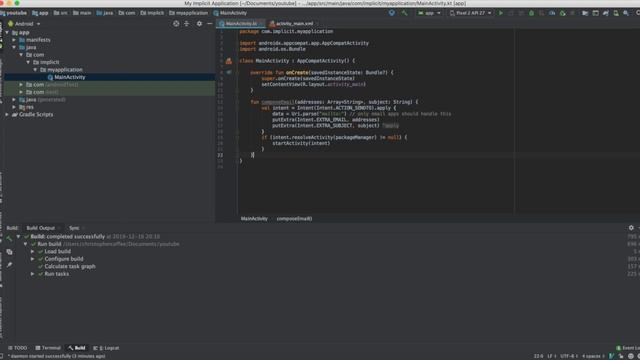Collapse the myapplication package
Screen dimensions: 640x360
36,70
